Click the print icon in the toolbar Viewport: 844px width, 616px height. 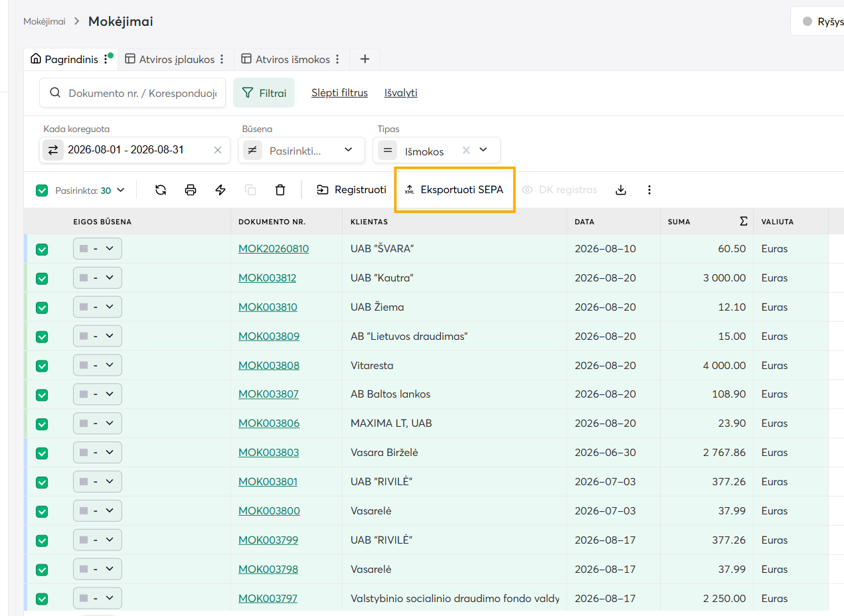(x=191, y=190)
